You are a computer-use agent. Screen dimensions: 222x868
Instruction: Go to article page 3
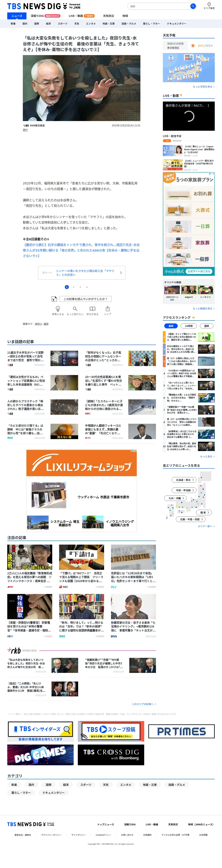tap(80, 287)
